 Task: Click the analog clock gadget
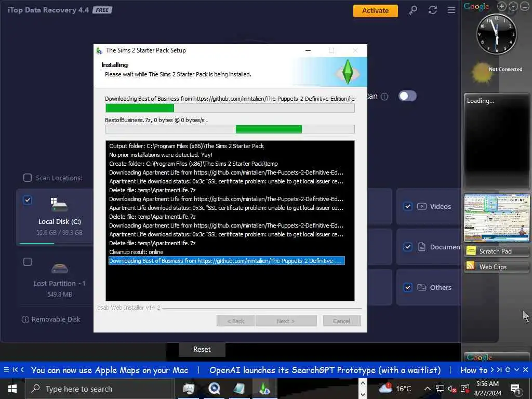coord(496,34)
